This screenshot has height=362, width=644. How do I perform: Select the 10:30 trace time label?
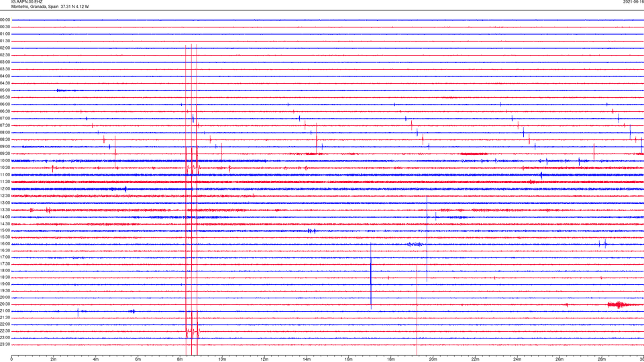pos(5,168)
